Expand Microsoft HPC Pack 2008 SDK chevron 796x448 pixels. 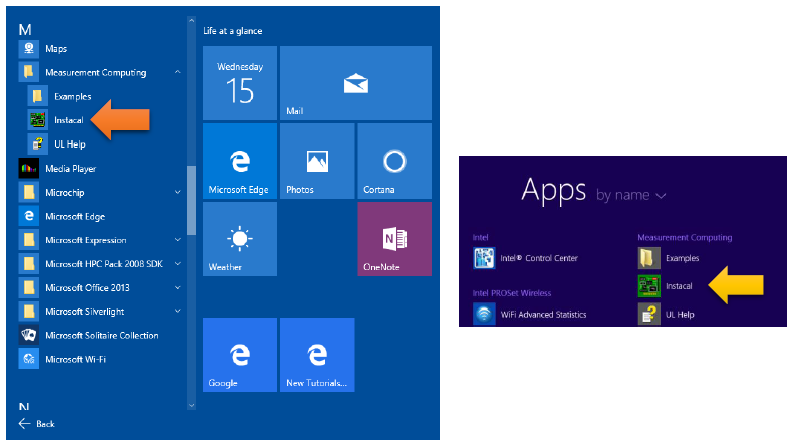click(x=178, y=264)
